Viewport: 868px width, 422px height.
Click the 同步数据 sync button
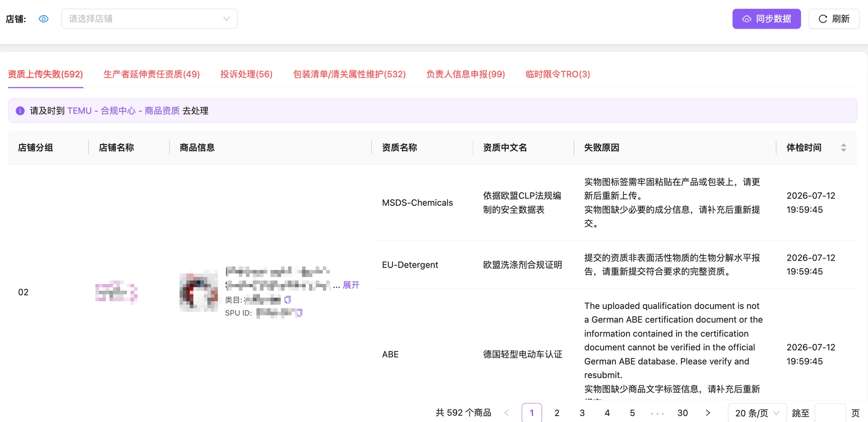point(766,19)
